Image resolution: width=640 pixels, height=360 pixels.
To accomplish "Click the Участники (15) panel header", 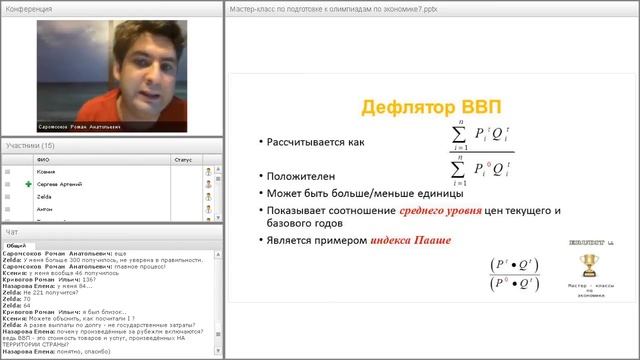I will tap(112, 146).
